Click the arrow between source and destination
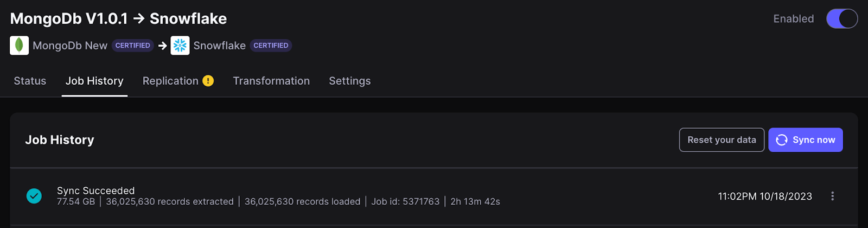The width and height of the screenshot is (868, 228). tap(162, 46)
